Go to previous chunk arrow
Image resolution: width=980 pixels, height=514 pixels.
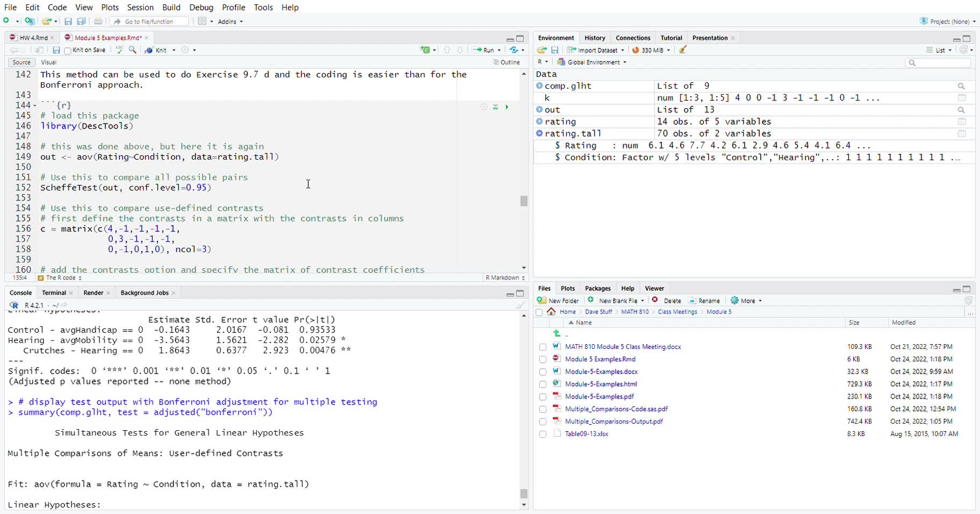click(447, 50)
